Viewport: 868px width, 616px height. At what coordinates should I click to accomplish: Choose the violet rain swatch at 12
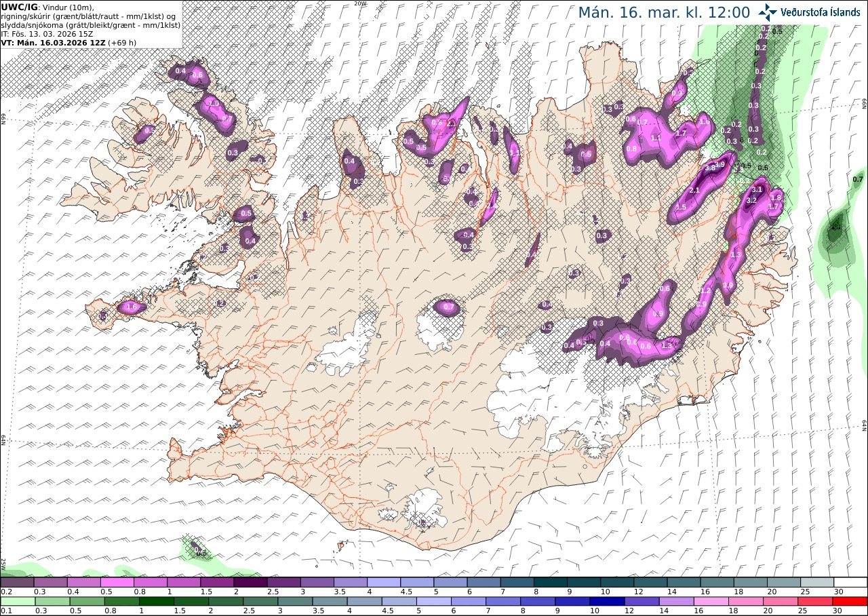tap(642, 601)
